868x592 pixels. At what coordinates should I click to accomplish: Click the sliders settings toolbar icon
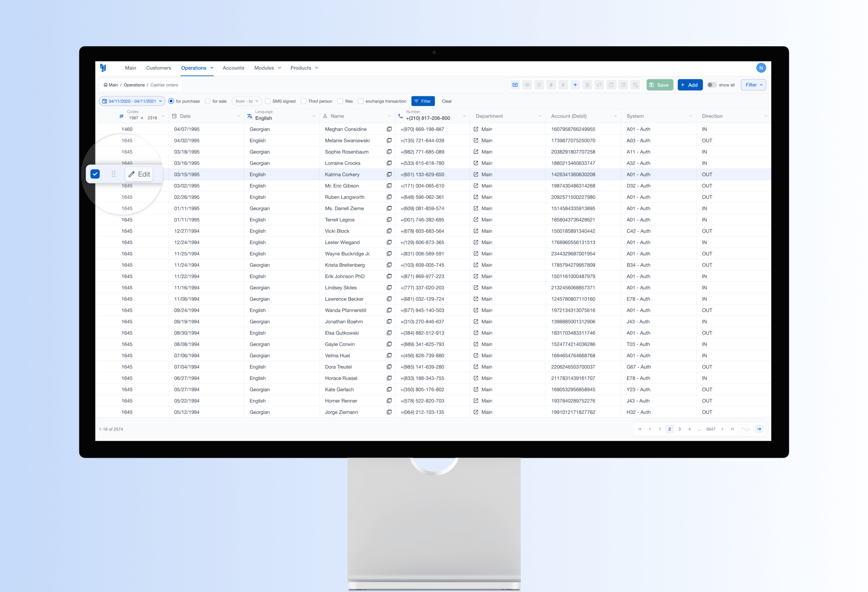(539, 85)
